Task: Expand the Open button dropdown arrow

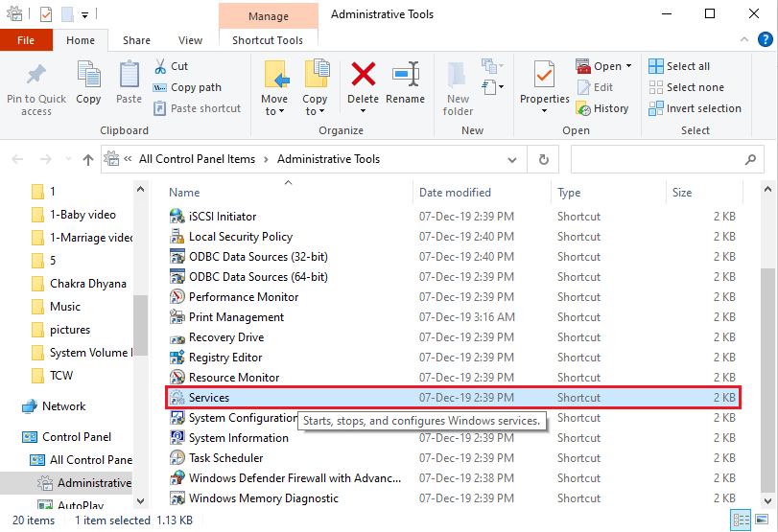Action: tap(628, 66)
